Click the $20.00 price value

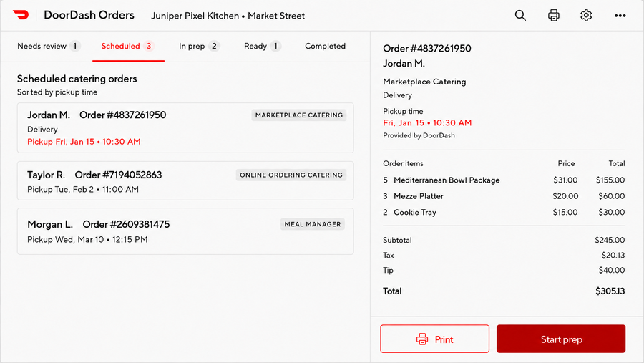pos(565,196)
